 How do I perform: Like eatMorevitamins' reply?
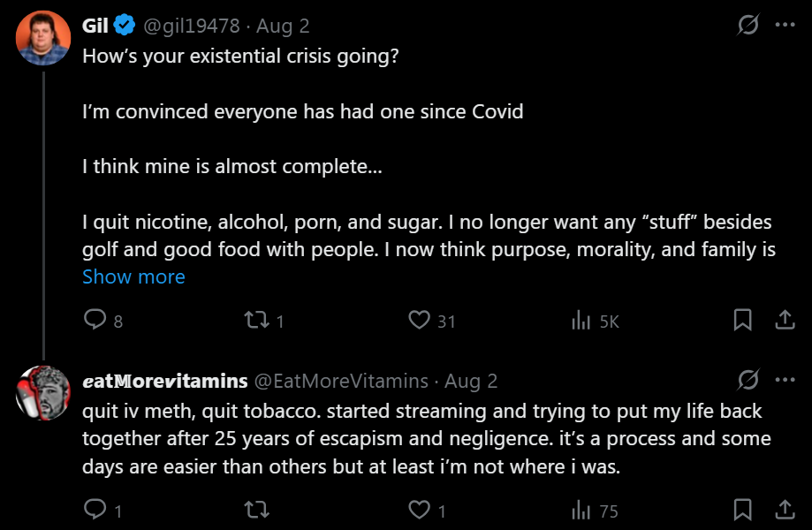(420, 510)
